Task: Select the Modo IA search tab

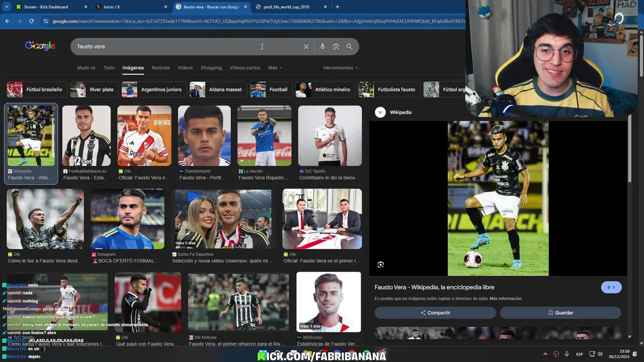Action: click(86, 68)
